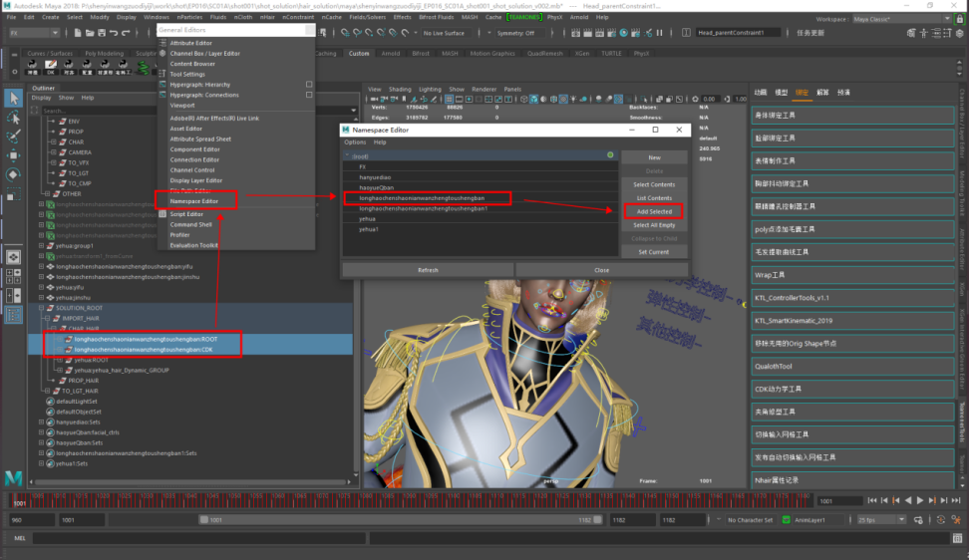
Task: Activate the Lasso Select tool
Action: [x=14, y=118]
